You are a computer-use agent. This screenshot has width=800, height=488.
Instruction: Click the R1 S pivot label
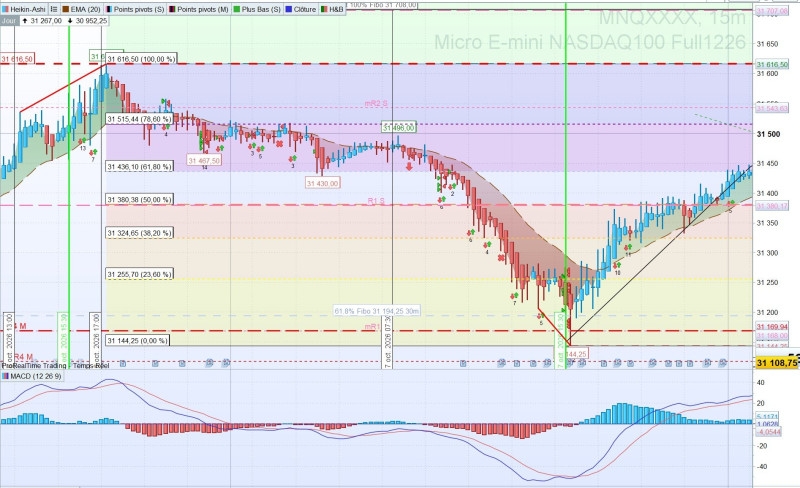(376, 201)
